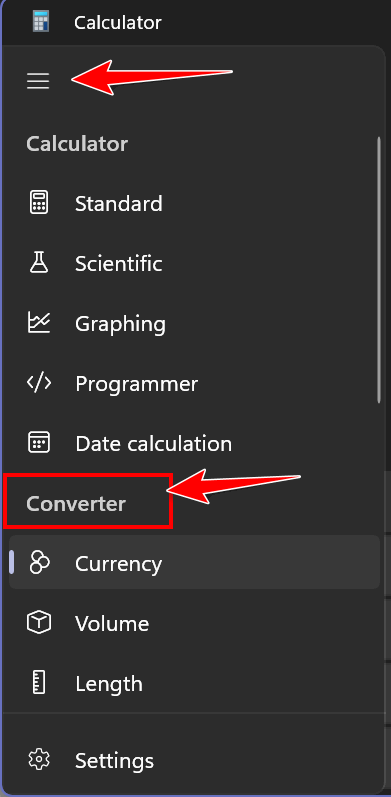Click the Programmer code brackets icon

39,383
